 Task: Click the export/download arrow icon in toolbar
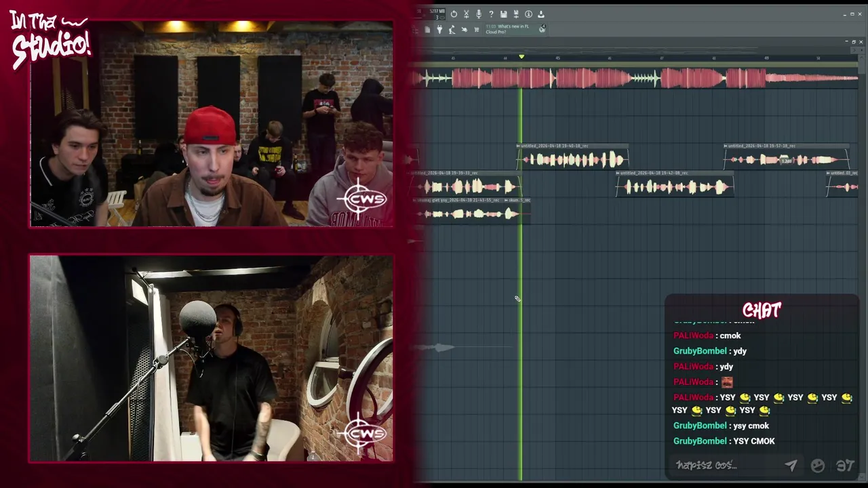click(540, 14)
